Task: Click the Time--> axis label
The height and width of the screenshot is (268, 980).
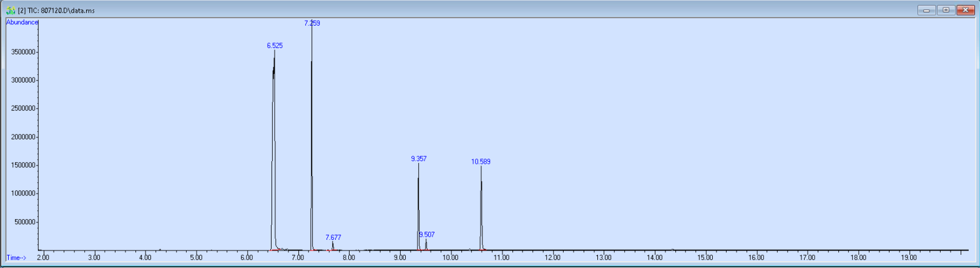Action: click(16, 257)
